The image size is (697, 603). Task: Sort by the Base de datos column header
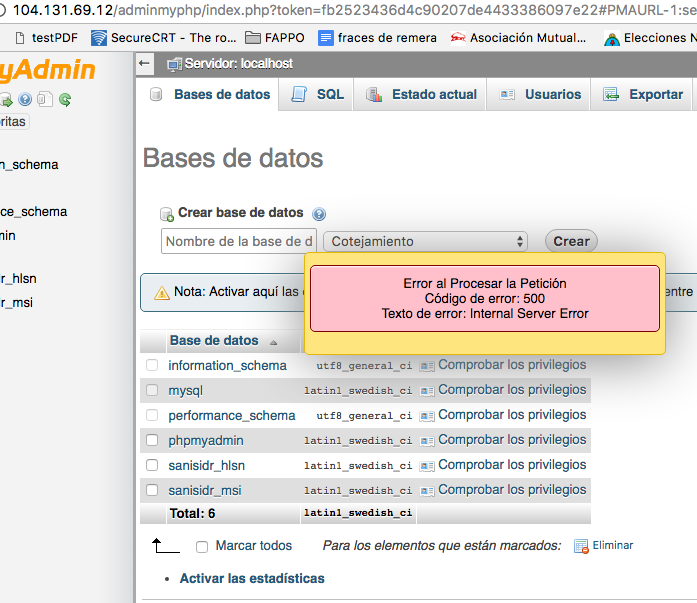[214, 341]
